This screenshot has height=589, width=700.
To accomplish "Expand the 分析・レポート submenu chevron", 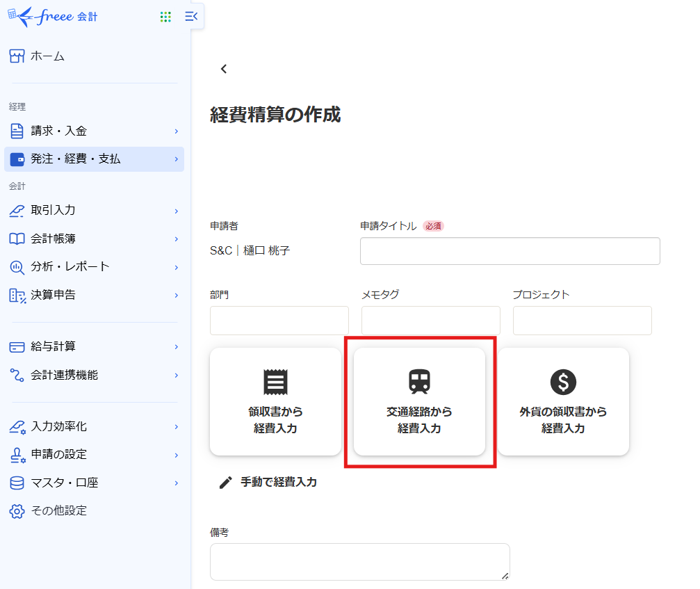I will click(177, 267).
